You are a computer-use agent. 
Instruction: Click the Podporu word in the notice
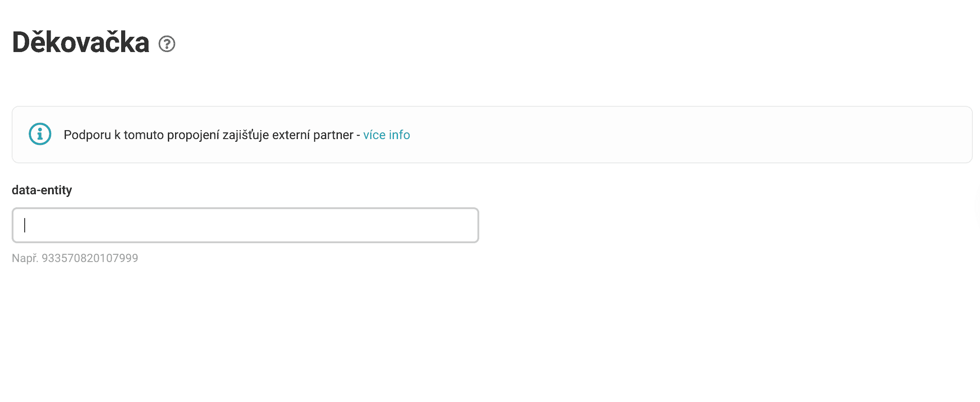(87, 135)
